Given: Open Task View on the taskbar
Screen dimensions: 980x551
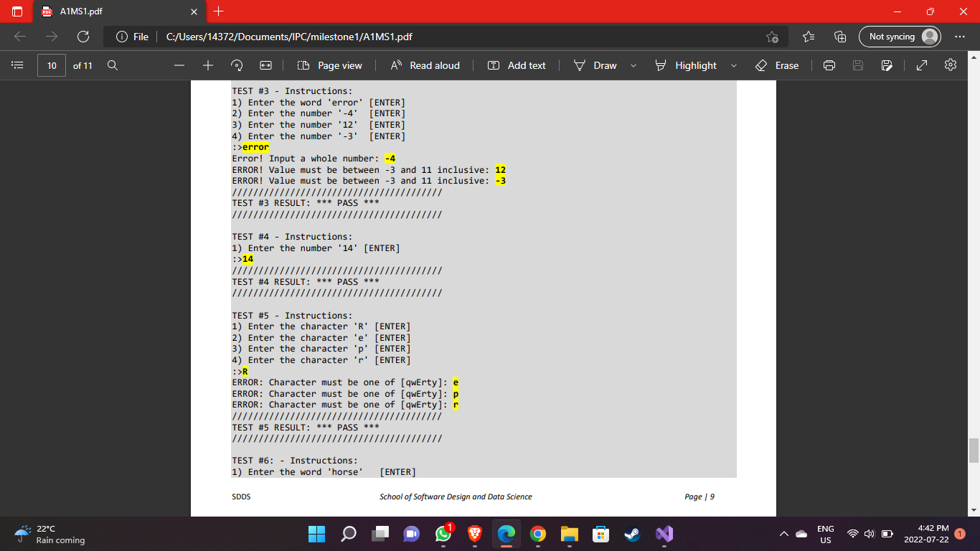Looking at the screenshot, I should click(x=380, y=534).
